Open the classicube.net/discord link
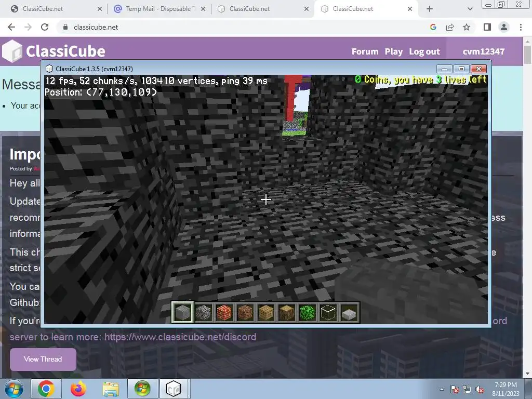Image resolution: width=532 pixels, height=399 pixels. (180, 337)
